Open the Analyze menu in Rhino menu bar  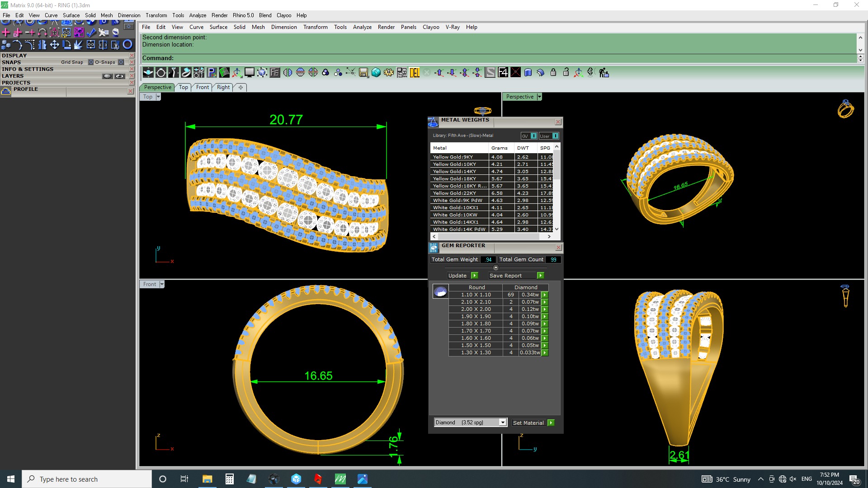(362, 27)
